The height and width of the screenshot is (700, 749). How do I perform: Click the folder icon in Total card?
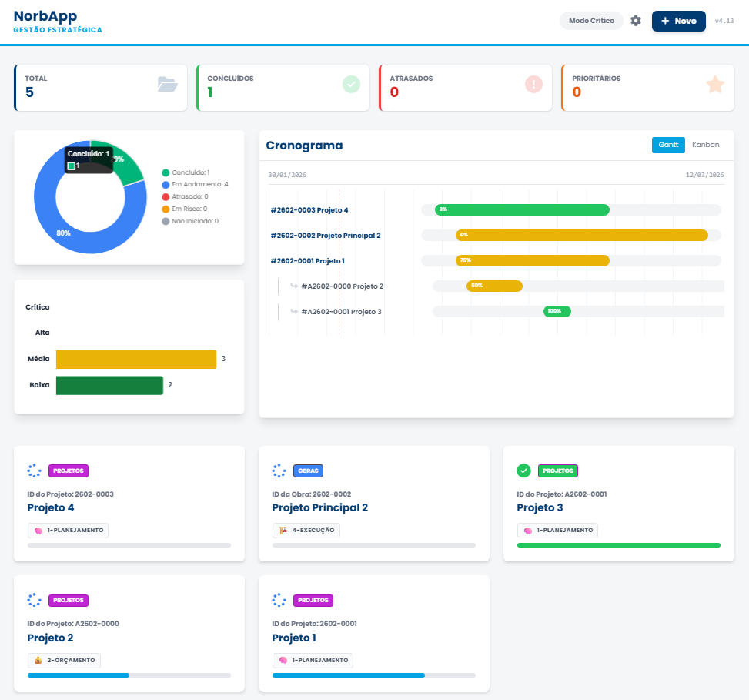[167, 85]
